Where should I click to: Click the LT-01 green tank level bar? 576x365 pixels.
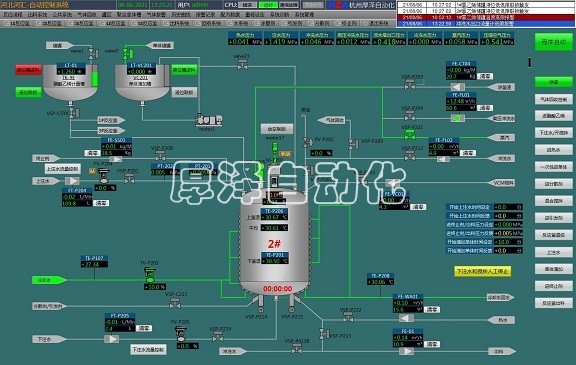[95, 79]
